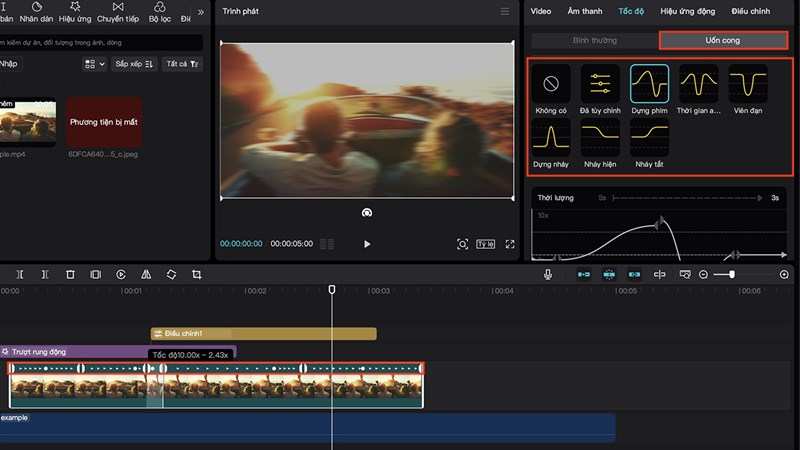Expand more tabs with the double chevron
This screenshot has height=450, width=800.
pos(200,12)
